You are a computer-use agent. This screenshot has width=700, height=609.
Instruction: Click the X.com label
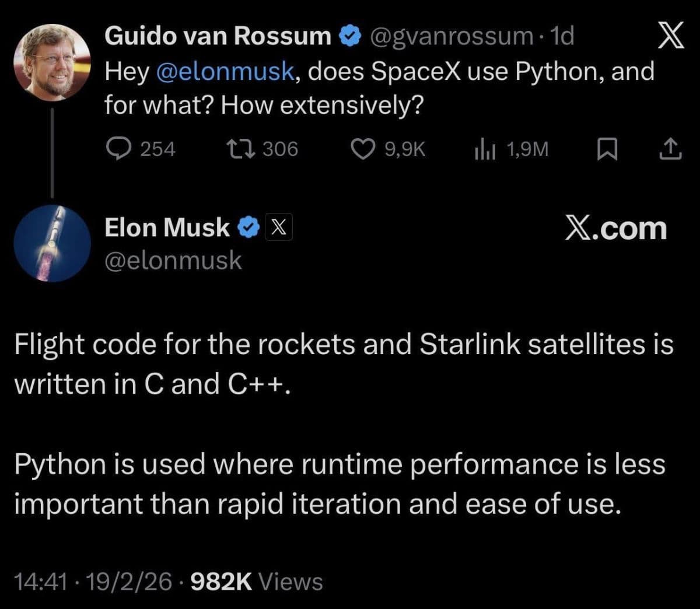coord(615,228)
